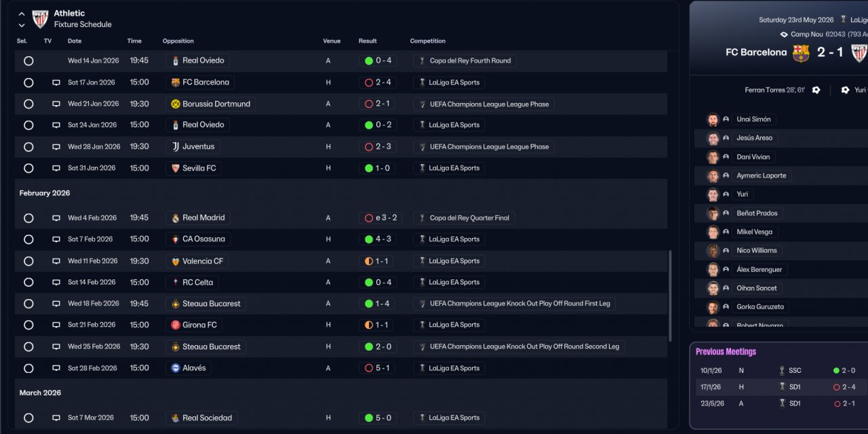
Task: Click the Athletic club crest icon
Action: pos(41,18)
